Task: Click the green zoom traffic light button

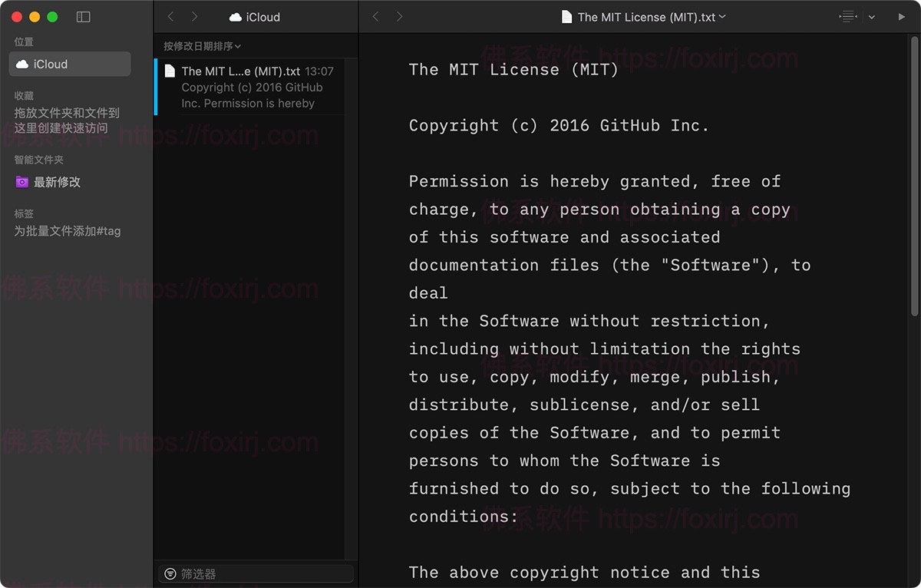Action: click(x=51, y=16)
